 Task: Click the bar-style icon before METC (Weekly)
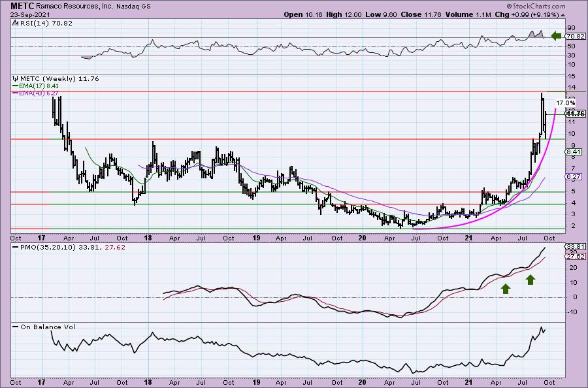click(x=16, y=79)
